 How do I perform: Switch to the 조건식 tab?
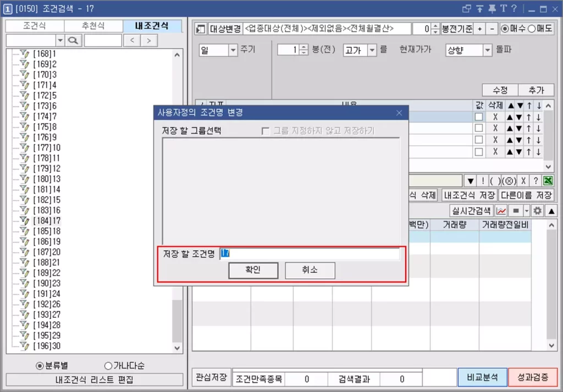coord(35,26)
